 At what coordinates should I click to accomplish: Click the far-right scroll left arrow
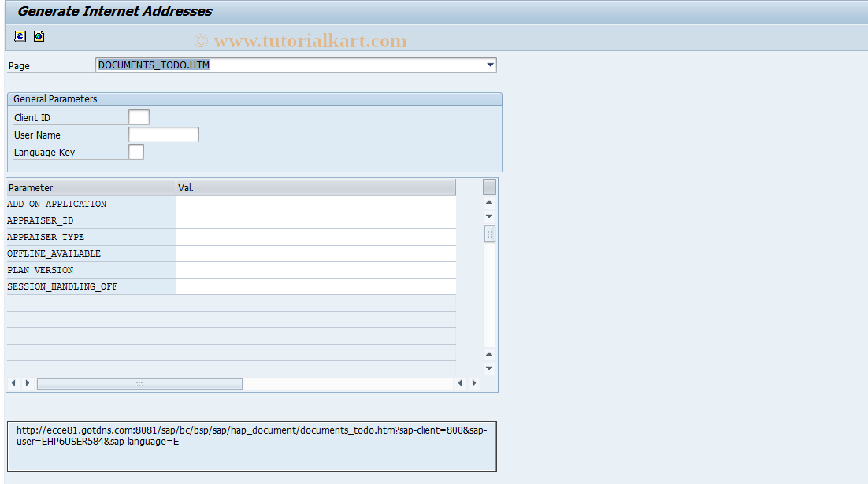(x=460, y=383)
